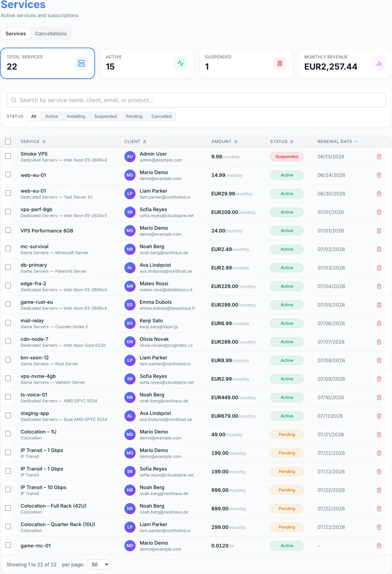Open client Kenji Sato
This screenshot has width=392, height=574.
point(151,320)
